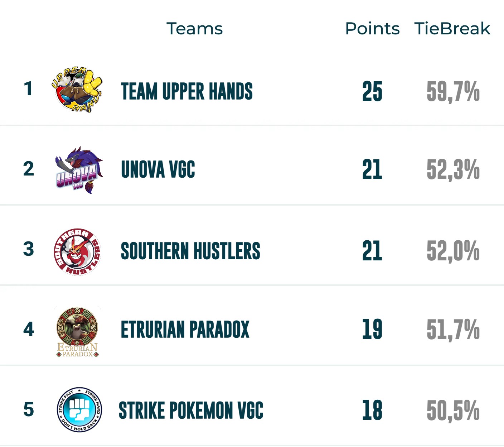Click the 18 points value
Screen dimensions: 504x447
372,410
